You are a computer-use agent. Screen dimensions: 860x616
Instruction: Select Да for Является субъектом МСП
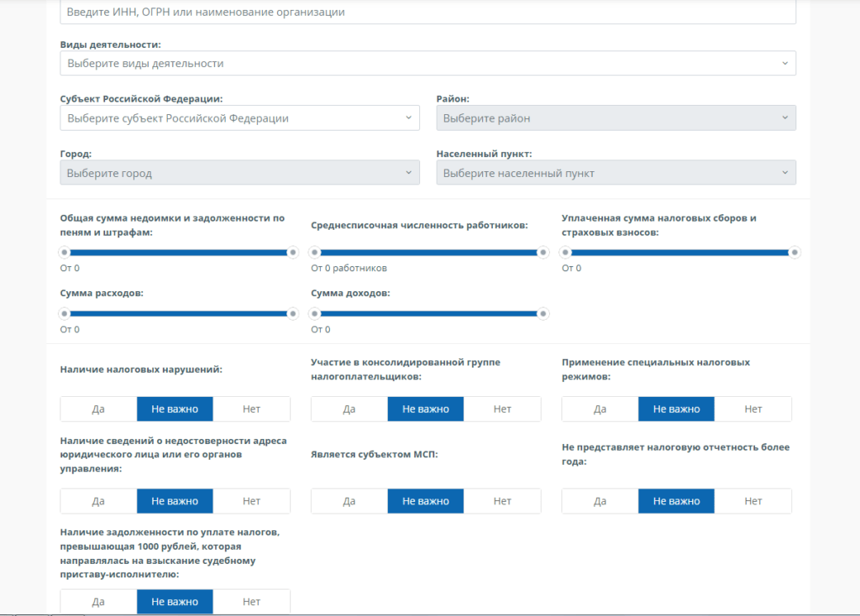(349, 502)
